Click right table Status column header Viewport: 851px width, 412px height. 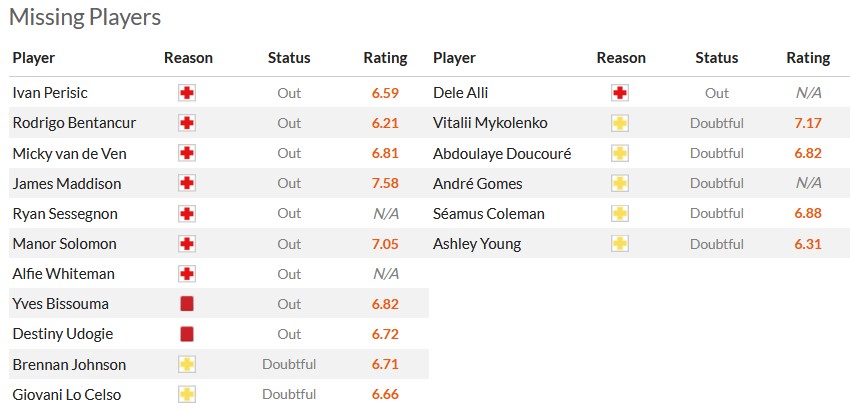pos(716,58)
